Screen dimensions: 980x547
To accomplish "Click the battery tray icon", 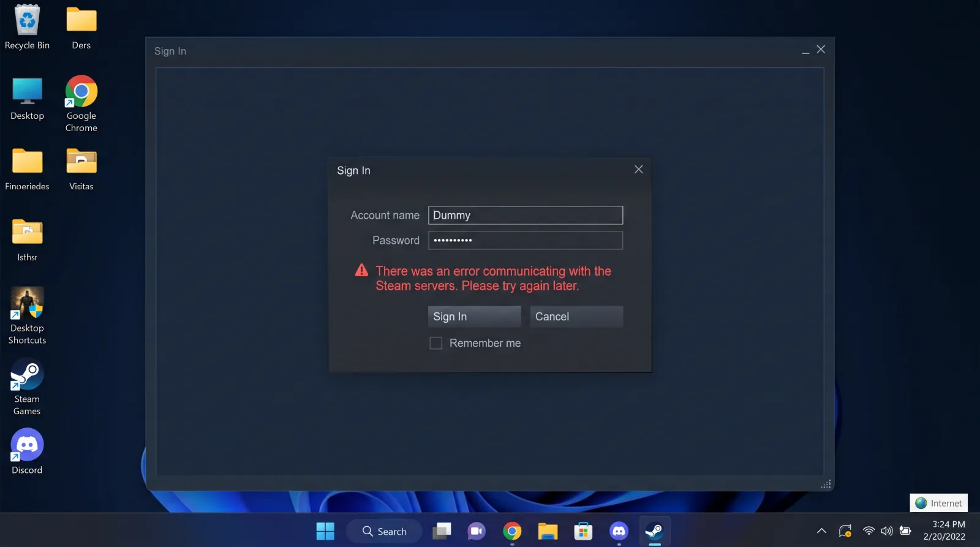I will (x=905, y=531).
